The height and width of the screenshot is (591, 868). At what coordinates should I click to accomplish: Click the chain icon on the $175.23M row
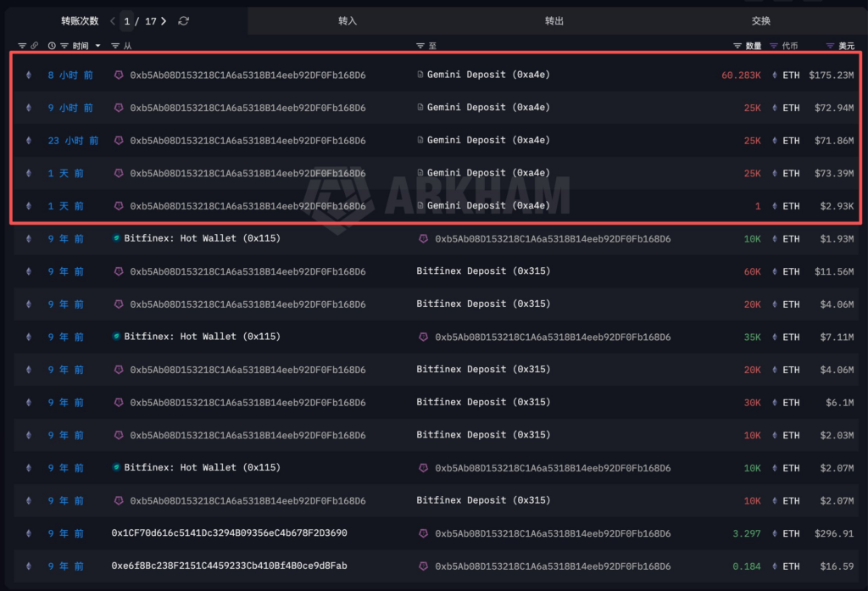tap(29, 75)
